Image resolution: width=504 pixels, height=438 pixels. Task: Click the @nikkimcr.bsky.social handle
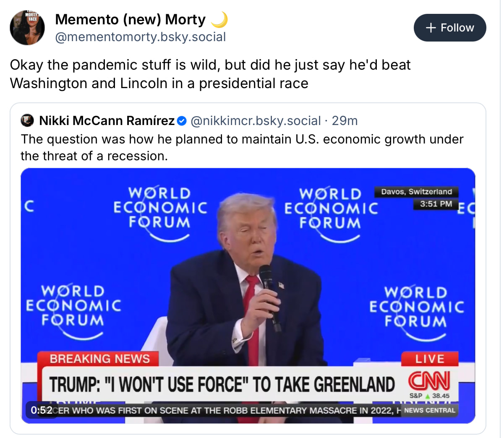pyautogui.click(x=256, y=121)
